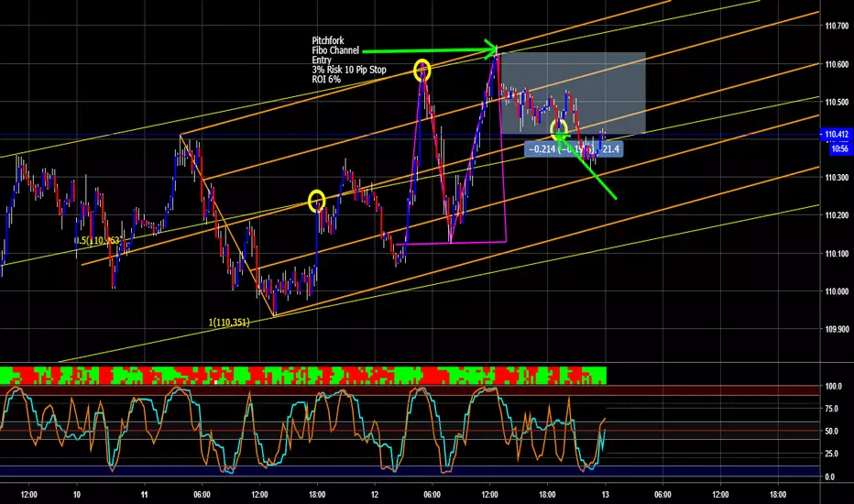The width and height of the screenshot is (854, 504).
Task: Click date label 13 on time axis
Action: 605,495
